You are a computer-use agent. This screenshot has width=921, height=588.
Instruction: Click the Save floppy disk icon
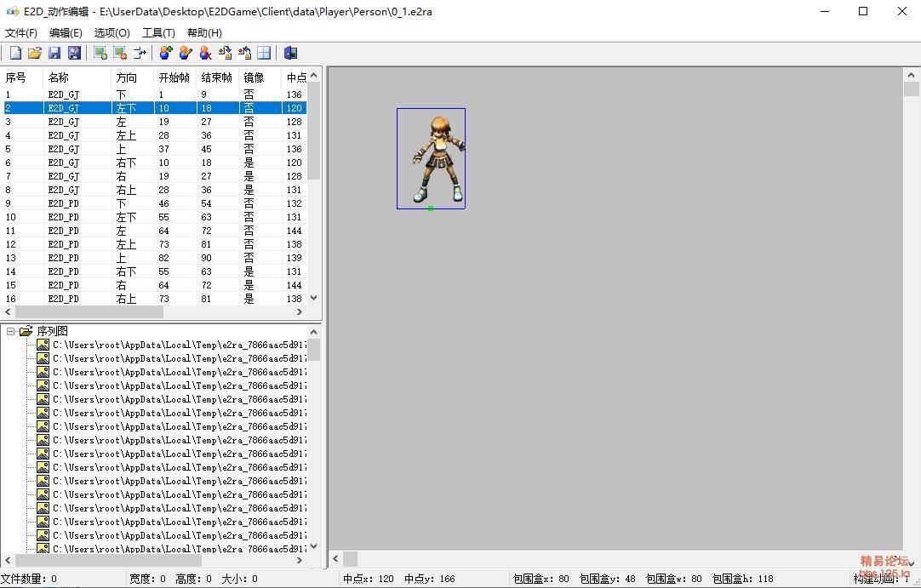tap(54, 53)
